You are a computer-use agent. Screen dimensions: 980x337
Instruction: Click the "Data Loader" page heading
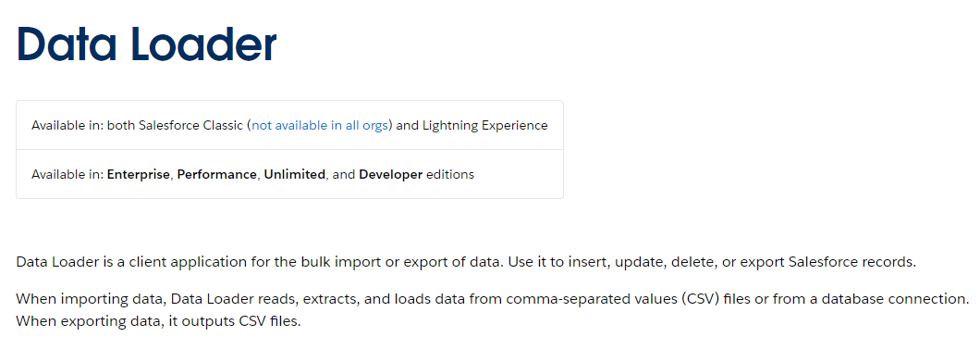pyautogui.click(x=146, y=45)
